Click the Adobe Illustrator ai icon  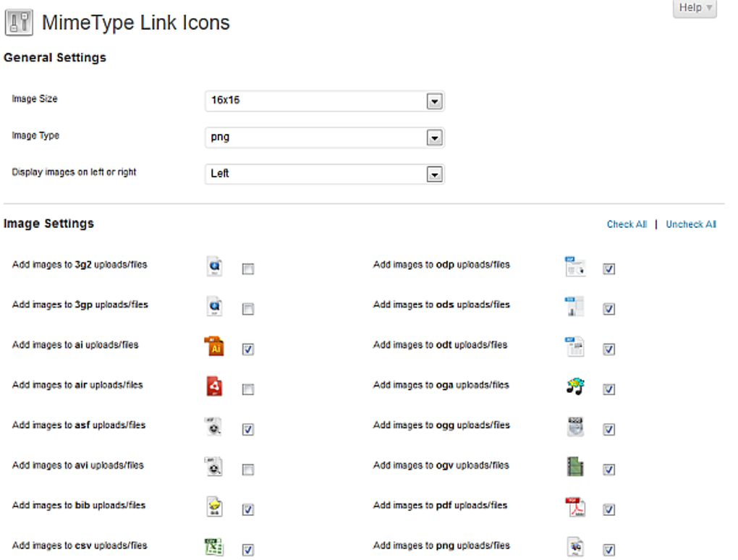213,349
